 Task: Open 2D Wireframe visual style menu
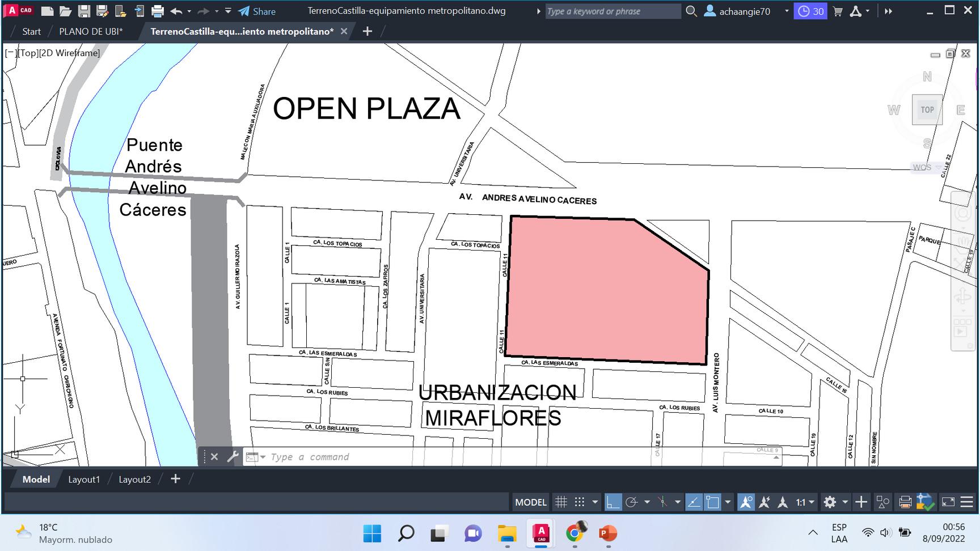(x=69, y=53)
